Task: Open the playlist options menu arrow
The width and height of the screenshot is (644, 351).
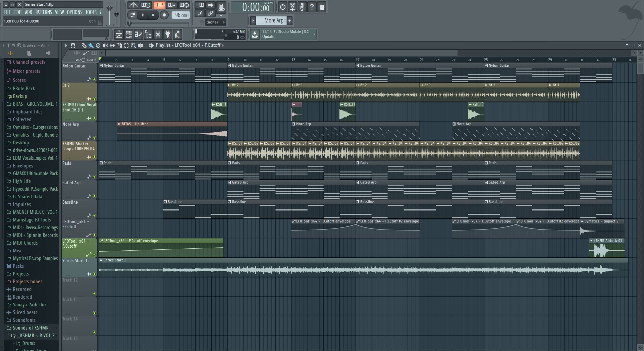Action: [x=66, y=45]
